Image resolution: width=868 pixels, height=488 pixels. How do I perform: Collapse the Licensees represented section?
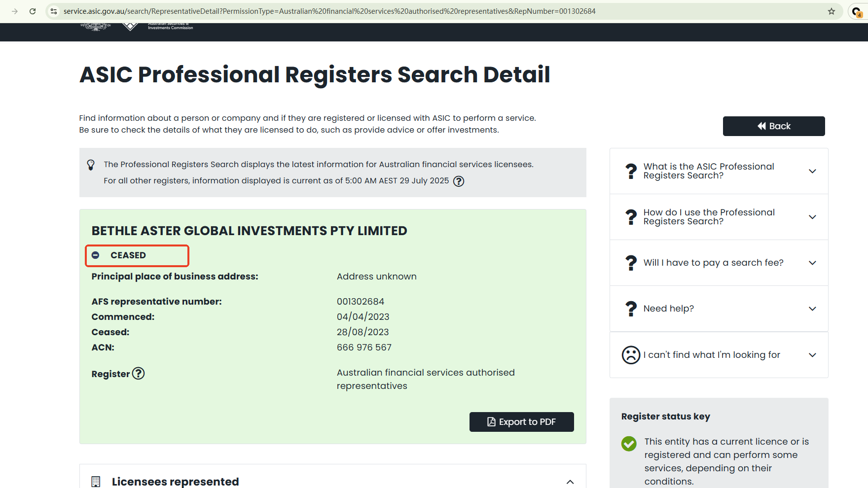coord(570,482)
